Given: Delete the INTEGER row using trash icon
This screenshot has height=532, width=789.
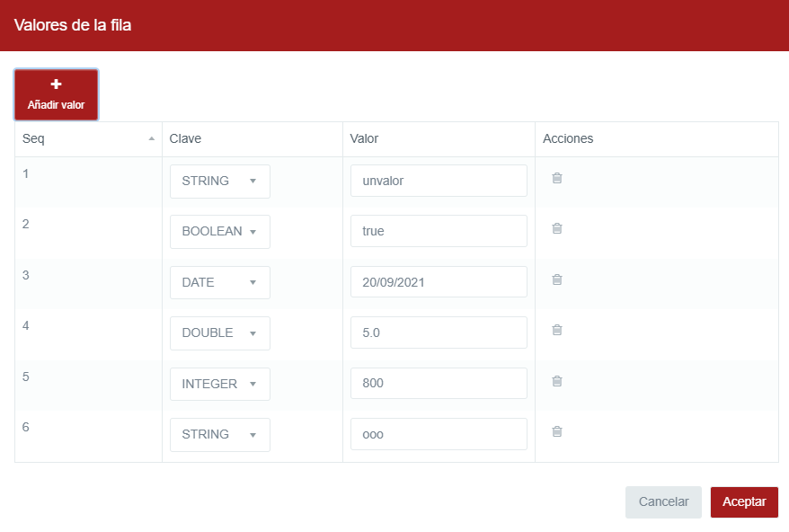Looking at the screenshot, I should coord(556,381).
